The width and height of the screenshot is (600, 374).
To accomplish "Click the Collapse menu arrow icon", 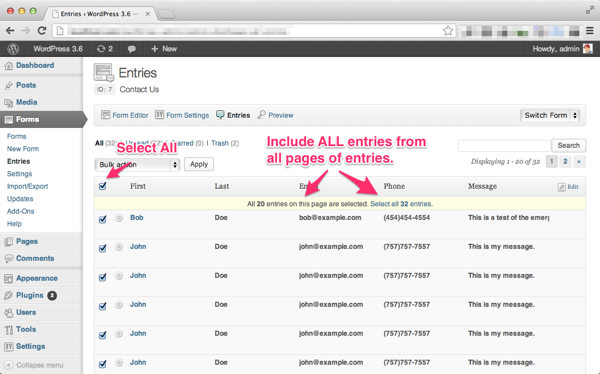I will (x=8, y=365).
